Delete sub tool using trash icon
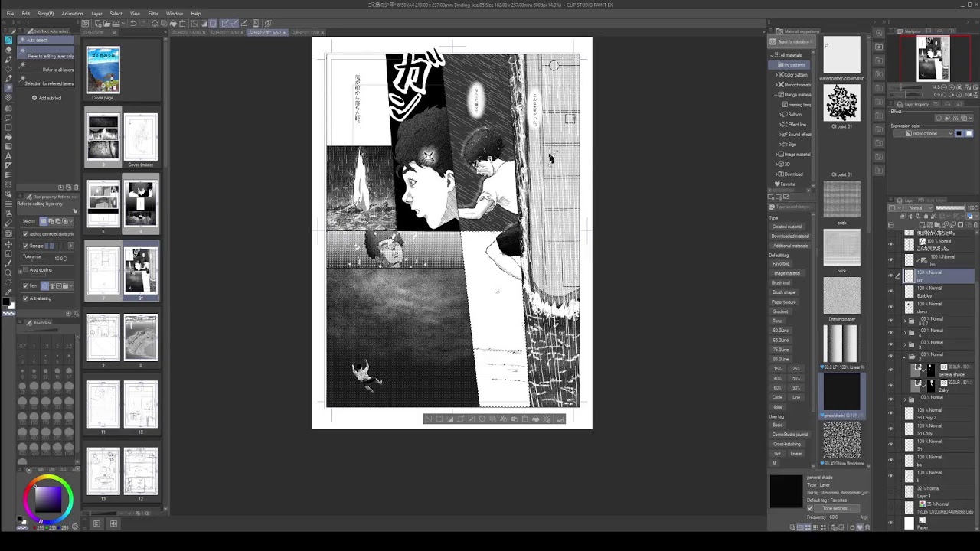 tap(75, 187)
